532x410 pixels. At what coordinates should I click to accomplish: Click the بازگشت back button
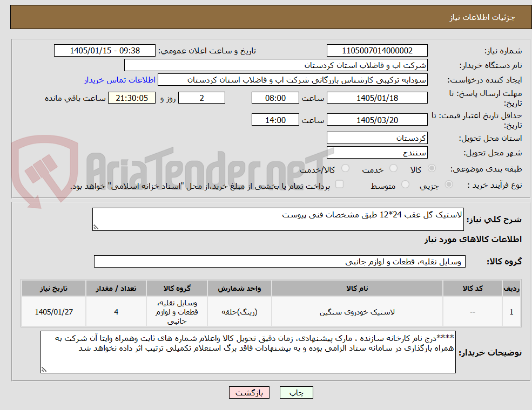[x=249, y=392]
